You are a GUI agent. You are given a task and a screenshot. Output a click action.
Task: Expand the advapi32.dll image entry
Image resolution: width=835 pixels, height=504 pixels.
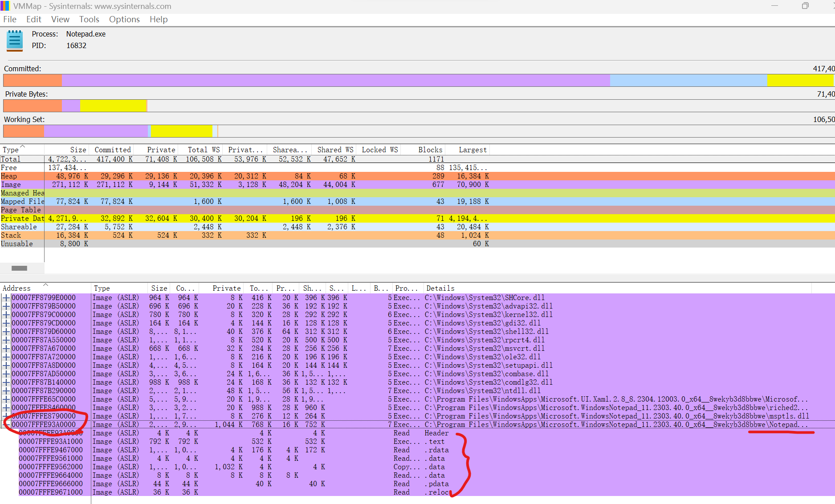point(6,306)
